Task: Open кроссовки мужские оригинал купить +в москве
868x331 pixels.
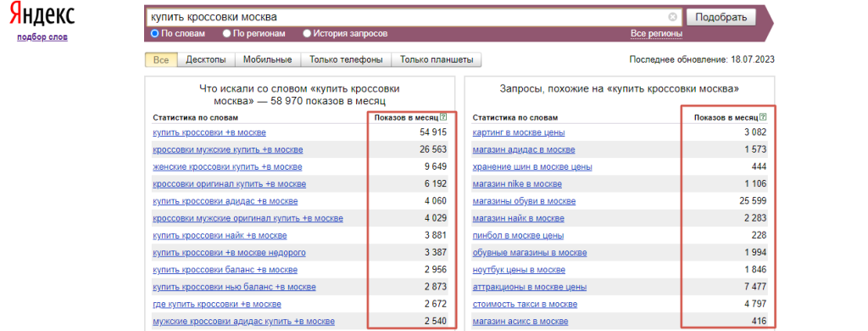Action: [x=248, y=218]
